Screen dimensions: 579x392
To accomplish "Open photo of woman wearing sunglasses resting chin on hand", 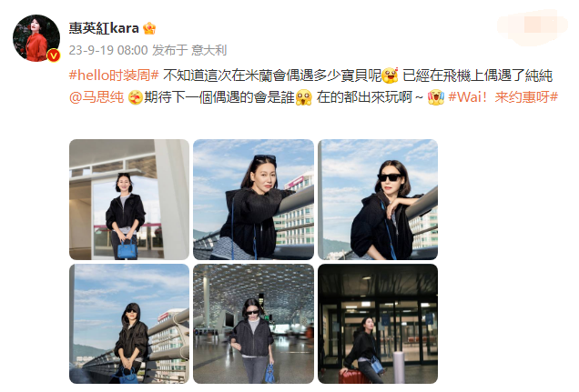I will 378,199.
